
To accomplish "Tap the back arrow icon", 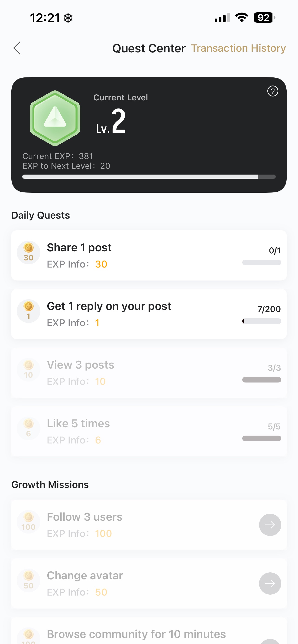I will click(x=17, y=48).
